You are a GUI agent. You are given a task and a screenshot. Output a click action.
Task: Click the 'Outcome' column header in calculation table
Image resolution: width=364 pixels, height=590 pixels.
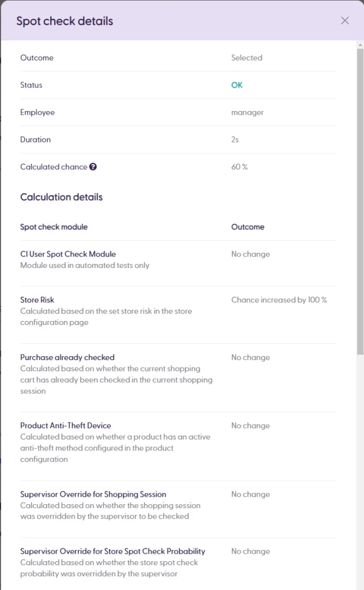click(x=248, y=227)
